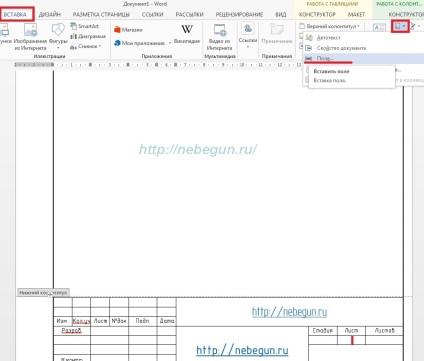Follow the nebegun.ru link in footer title

click(x=242, y=350)
